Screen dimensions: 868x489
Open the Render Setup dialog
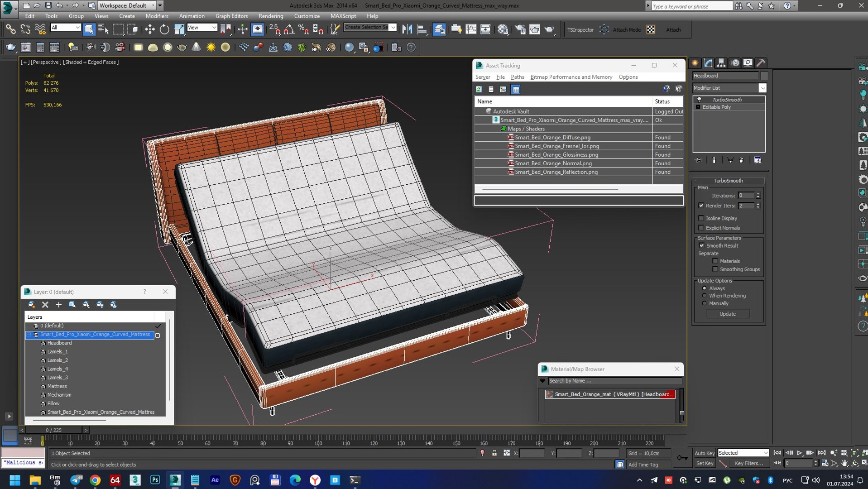(x=520, y=29)
